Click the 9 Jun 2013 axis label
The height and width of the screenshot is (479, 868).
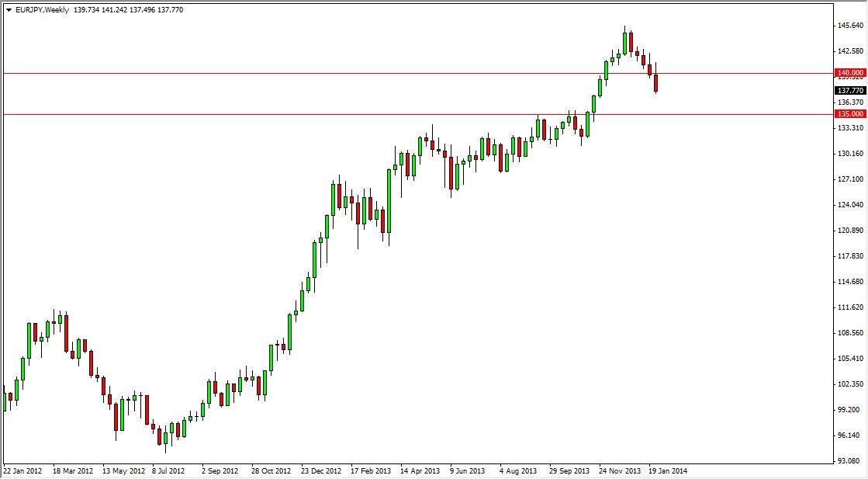click(x=466, y=470)
